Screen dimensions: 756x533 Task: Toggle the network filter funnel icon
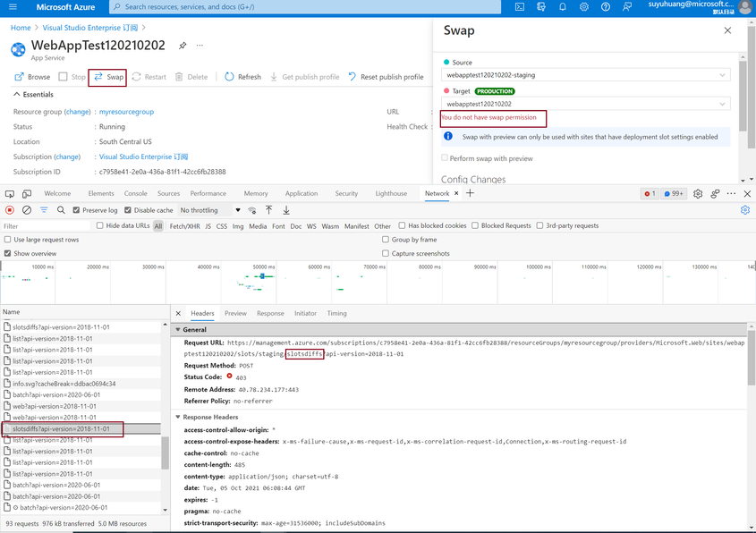click(44, 210)
